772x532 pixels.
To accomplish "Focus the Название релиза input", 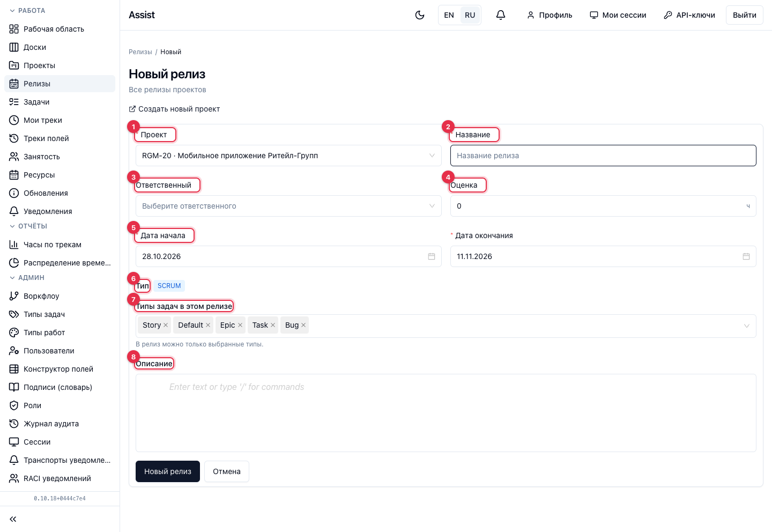I will point(603,156).
